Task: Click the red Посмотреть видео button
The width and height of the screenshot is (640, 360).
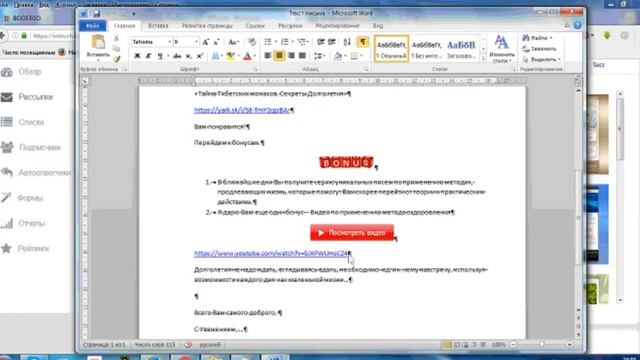Action: (352, 233)
